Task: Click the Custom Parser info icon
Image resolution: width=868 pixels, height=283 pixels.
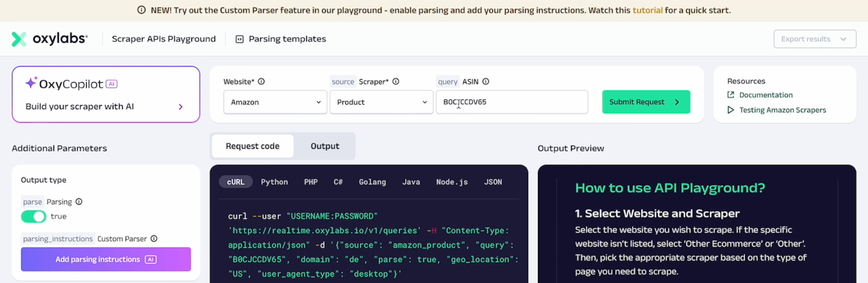Action: tap(154, 239)
